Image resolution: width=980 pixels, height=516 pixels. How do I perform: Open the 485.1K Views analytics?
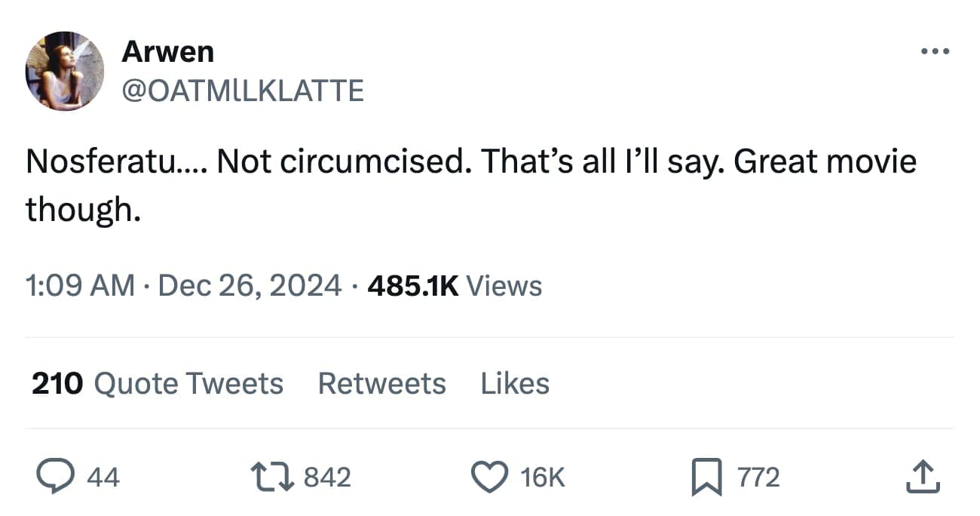[x=455, y=286]
